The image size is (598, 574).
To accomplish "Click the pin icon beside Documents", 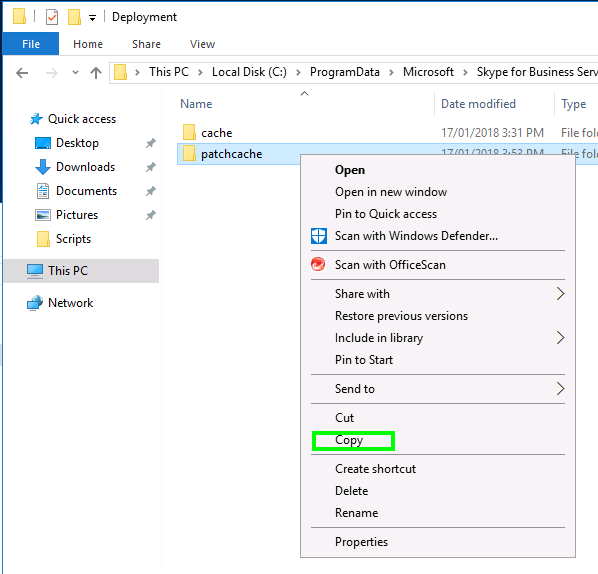I will click(151, 191).
